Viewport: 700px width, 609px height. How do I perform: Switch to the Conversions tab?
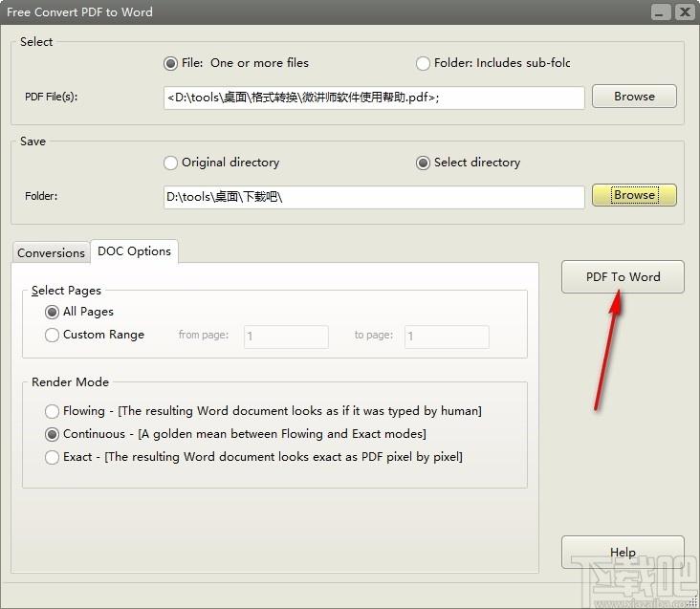pos(51,253)
